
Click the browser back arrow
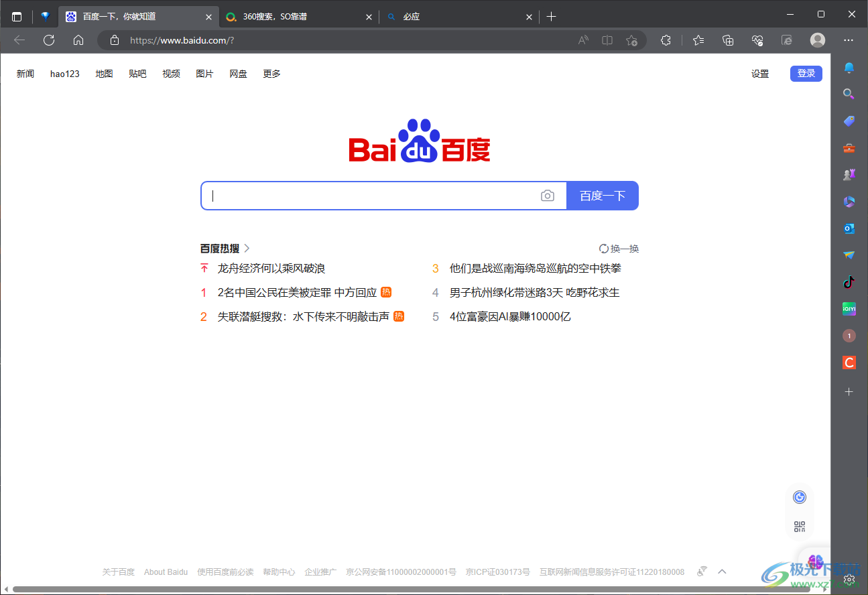point(19,40)
